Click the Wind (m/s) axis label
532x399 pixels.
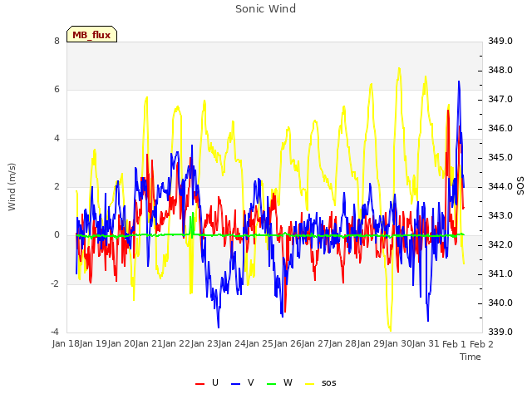click(12, 187)
